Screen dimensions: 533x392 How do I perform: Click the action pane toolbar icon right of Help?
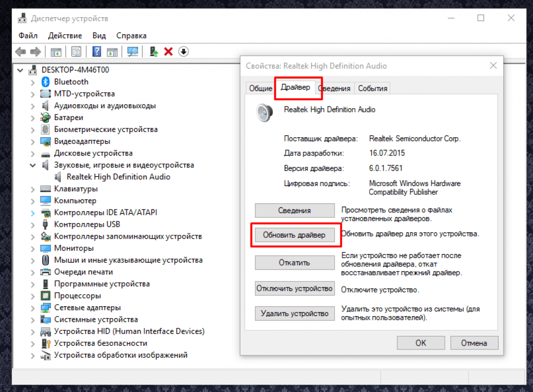tap(112, 52)
